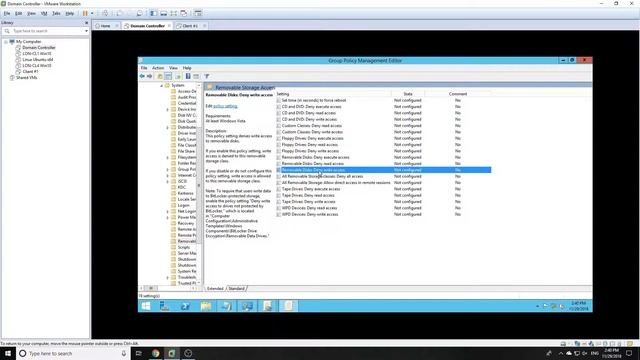
Task: Open the VMware power options dropdown arrow
Action: (x=92, y=13)
